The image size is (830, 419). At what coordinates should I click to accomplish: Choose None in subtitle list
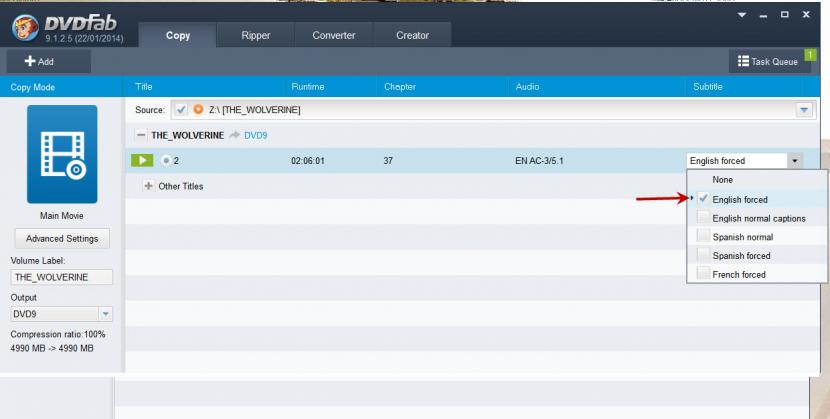click(722, 180)
